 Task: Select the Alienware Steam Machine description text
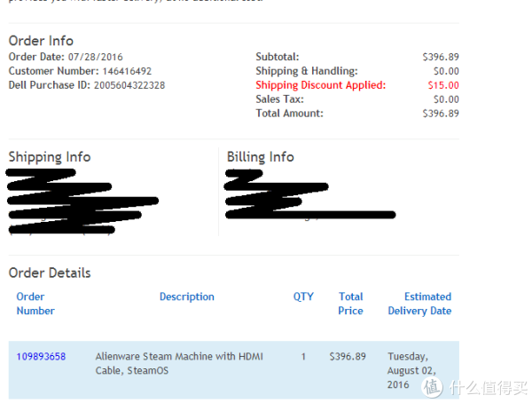(179, 363)
